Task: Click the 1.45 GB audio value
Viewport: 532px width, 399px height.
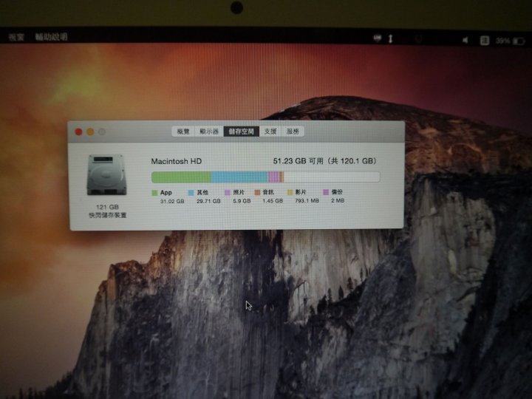Action: click(273, 201)
